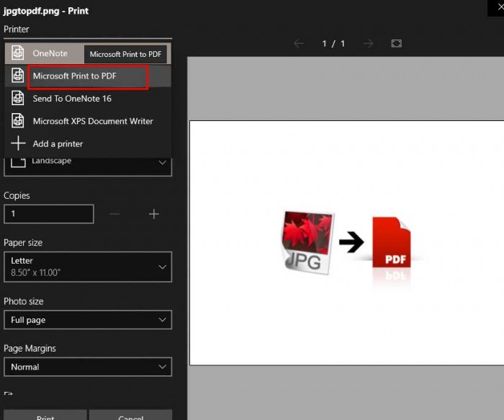Click printer icon beside Microsoft XPS Document Writer

18,120
